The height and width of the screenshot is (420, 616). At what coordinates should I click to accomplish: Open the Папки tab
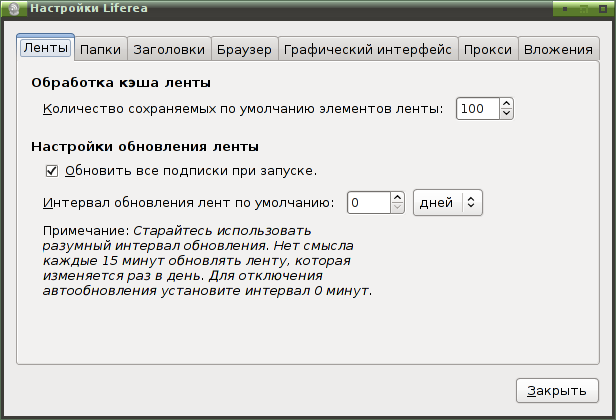click(x=101, y=50)
